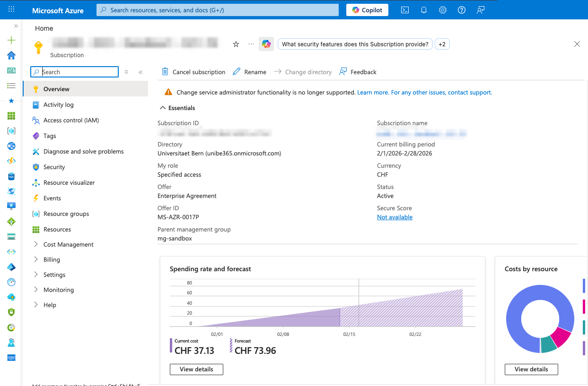Image resolution: width=588 pixels, height=386 pixels.
Task: Open portal settings gear icon
Action: click(x=443, y=10)
